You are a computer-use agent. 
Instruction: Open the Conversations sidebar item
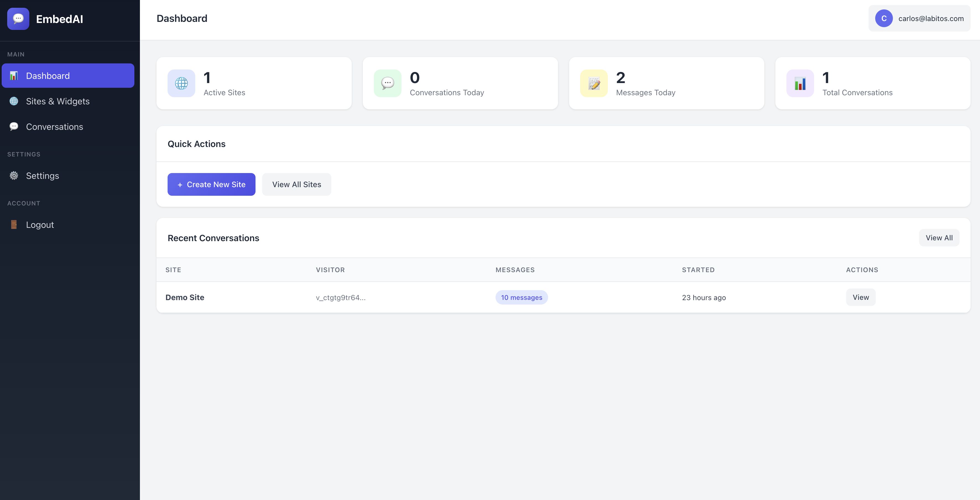point(54,127)
